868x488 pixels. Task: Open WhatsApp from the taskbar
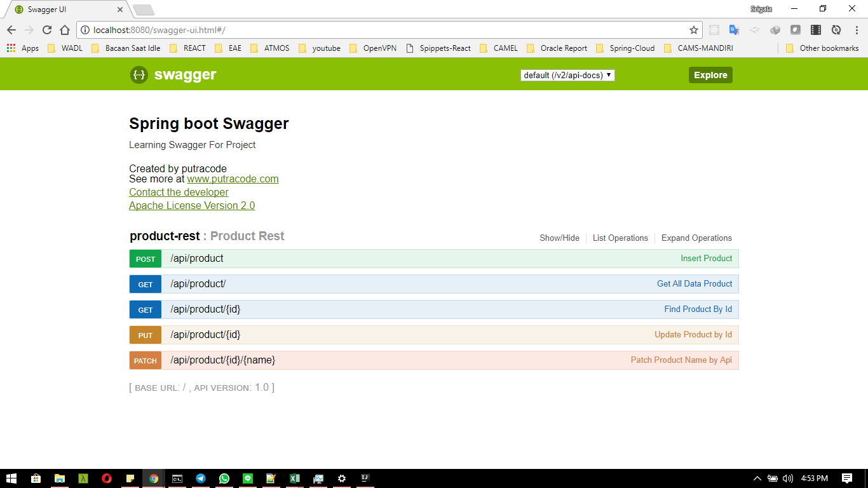(x=224, y=478)
